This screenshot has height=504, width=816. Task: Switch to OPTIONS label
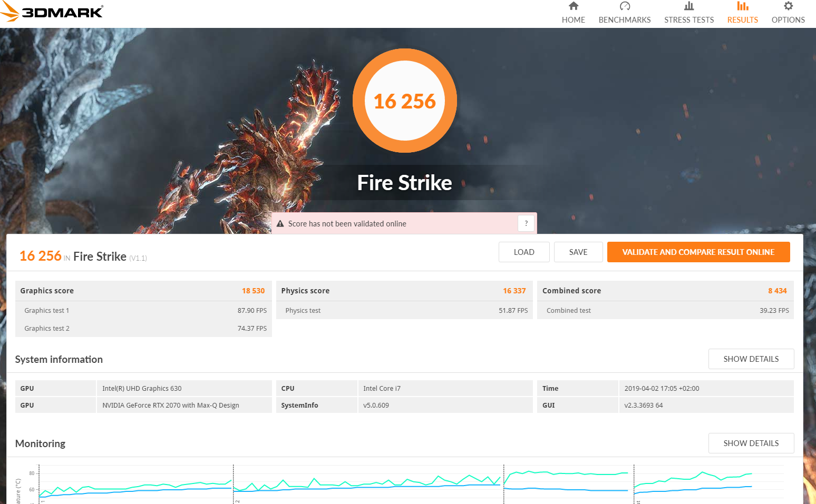(x=788, y=20)
